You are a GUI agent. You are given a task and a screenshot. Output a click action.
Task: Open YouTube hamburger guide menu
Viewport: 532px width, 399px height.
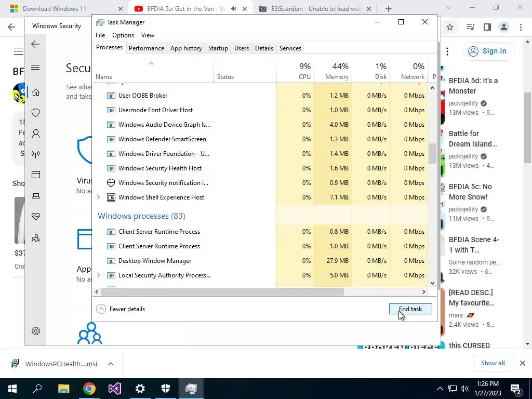click(x=19, y=51)
